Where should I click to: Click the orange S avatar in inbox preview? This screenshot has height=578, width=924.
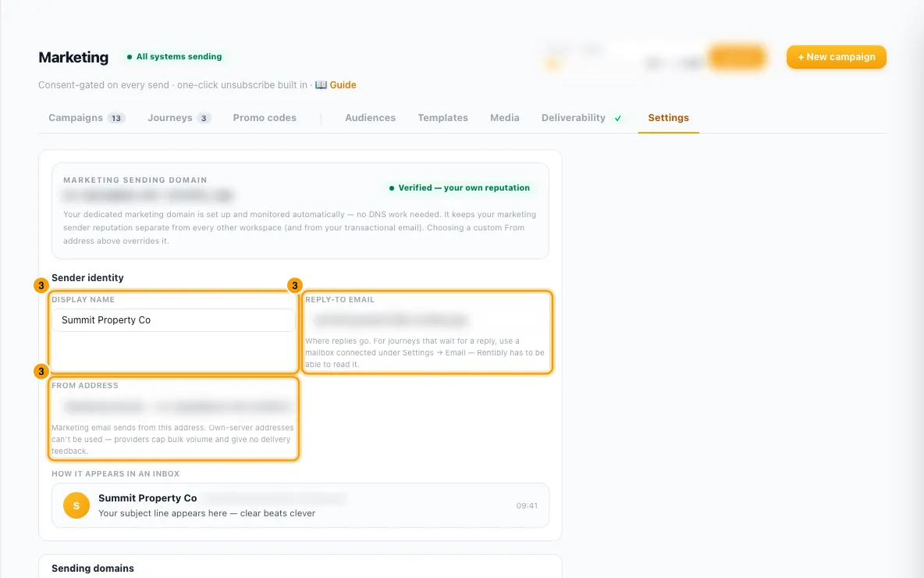76,505
